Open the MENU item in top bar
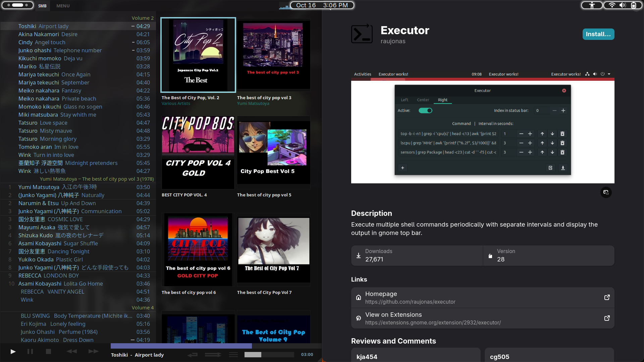Viewport: 644px width, 362px height. point(63,6)
